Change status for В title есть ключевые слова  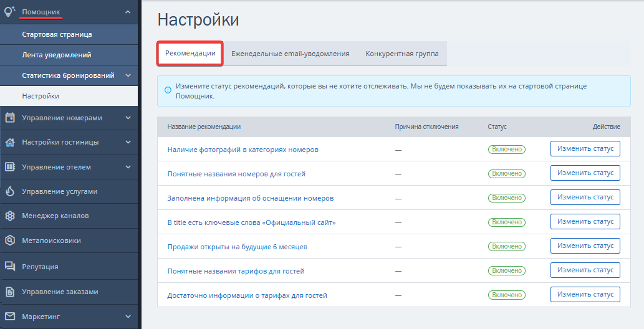pyautogui.click(x=585, y=221)
